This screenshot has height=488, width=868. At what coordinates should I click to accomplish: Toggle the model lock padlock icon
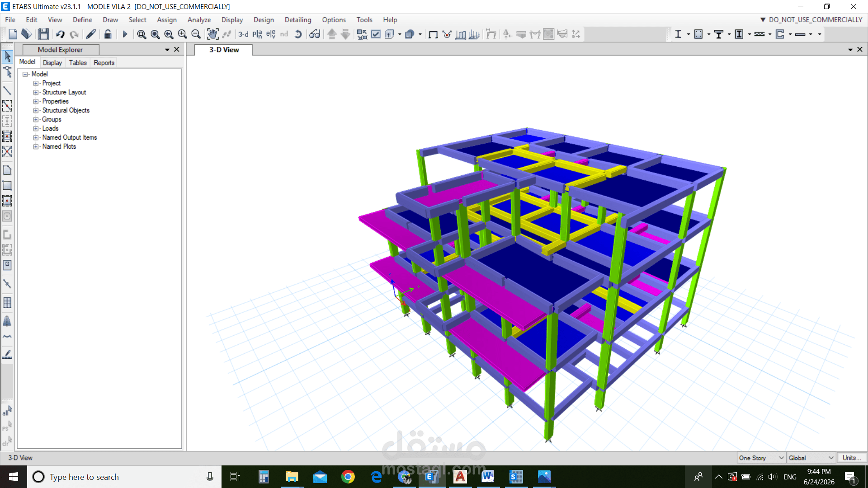point(108,34)
